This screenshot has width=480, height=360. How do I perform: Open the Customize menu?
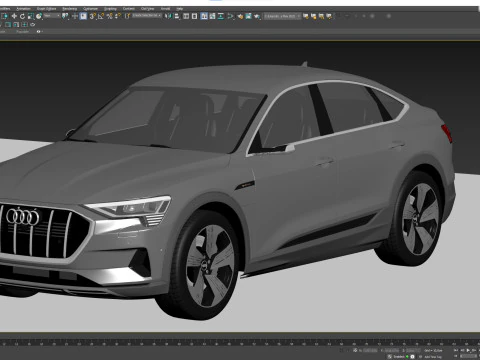(x=90, y=9)
